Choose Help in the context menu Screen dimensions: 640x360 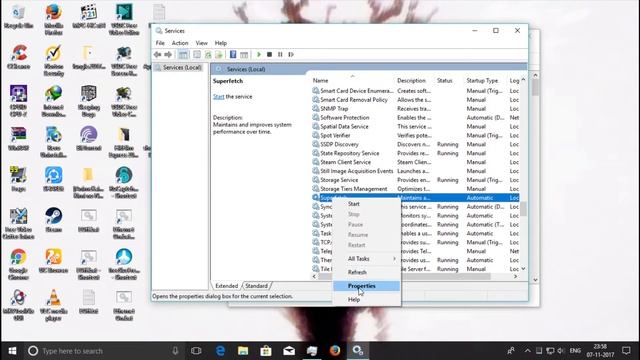[x=367, y=300]
